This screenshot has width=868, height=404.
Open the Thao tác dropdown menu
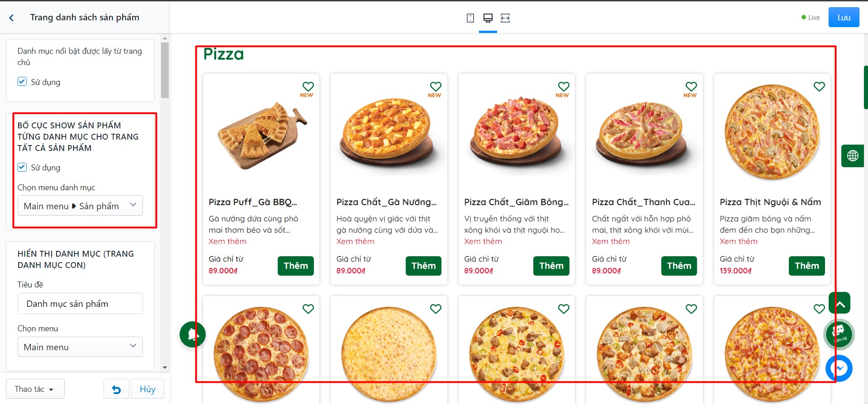click(x=35, y=389)
